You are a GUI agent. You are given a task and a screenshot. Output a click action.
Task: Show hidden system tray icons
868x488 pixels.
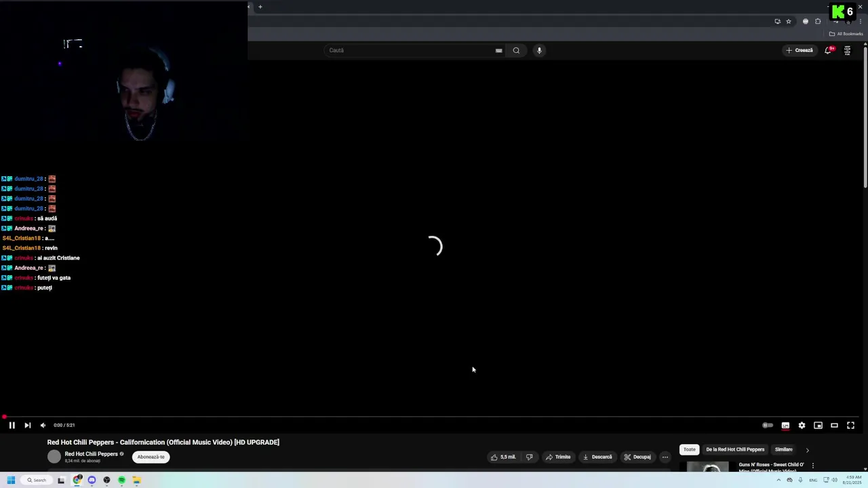tap(778, 480)
